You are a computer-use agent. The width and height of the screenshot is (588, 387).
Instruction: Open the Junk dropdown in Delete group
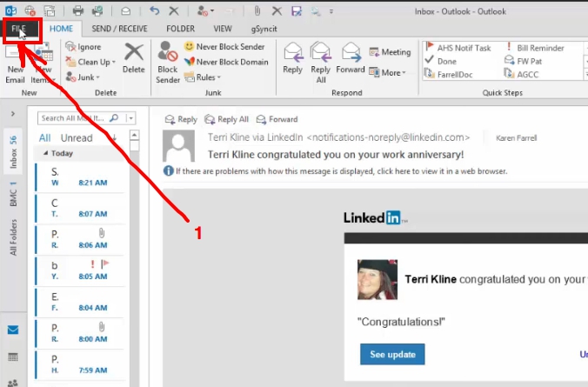point(83,77)
